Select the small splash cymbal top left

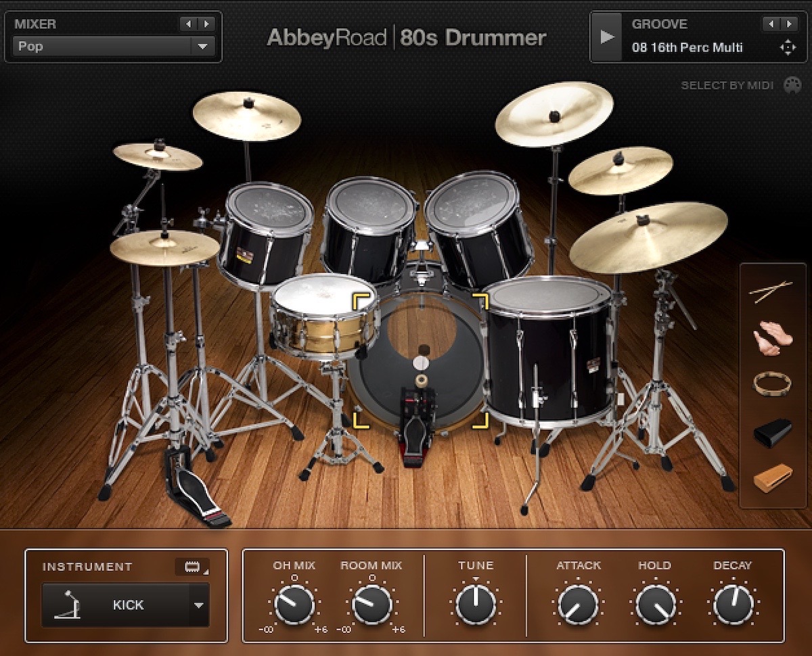[x=157, y=156]
